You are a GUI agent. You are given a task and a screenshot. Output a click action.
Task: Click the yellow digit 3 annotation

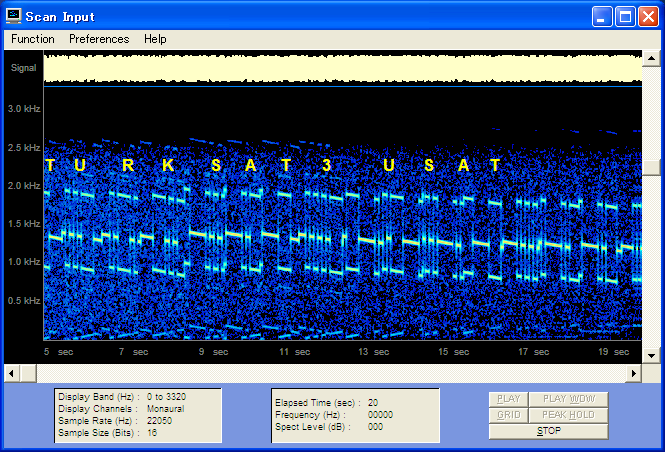[326, 165]
